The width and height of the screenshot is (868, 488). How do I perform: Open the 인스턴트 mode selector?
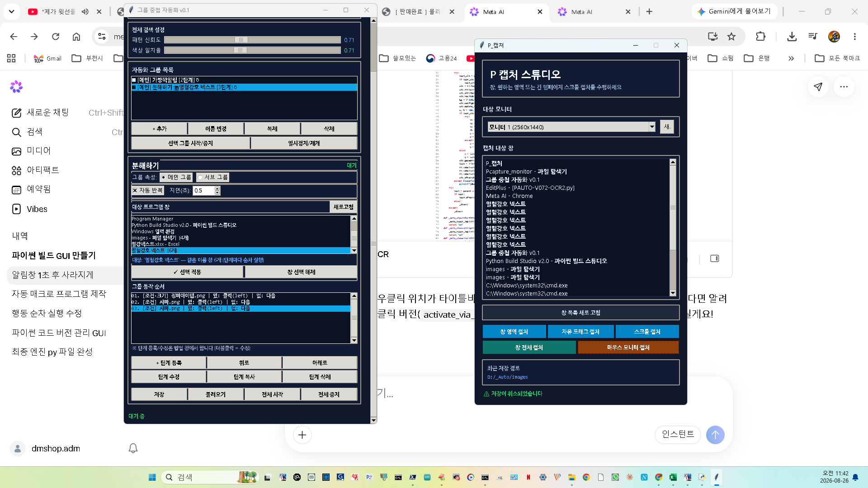[x=678, y=434]
